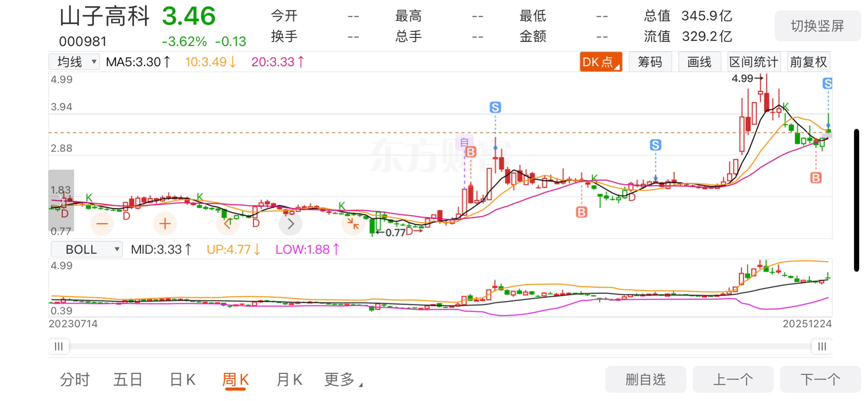Switch to 日K tab
The image size is (868, 401).
point(183,380)
